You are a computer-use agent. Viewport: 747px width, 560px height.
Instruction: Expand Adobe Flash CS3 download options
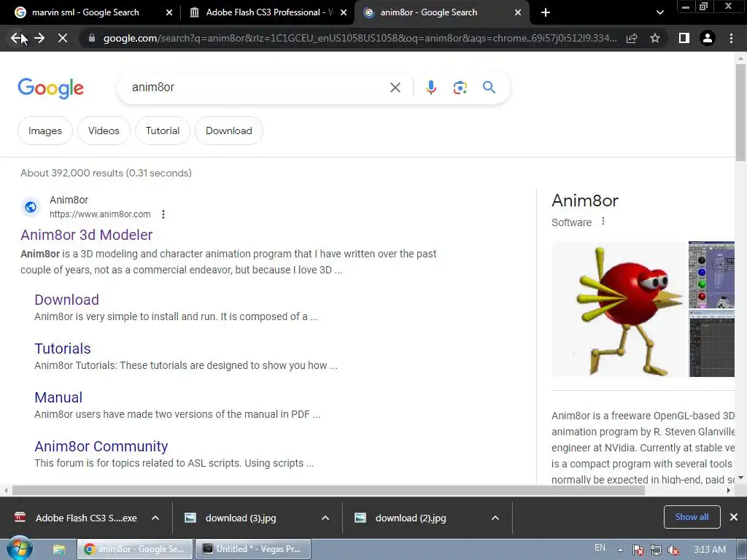point(155,518)
